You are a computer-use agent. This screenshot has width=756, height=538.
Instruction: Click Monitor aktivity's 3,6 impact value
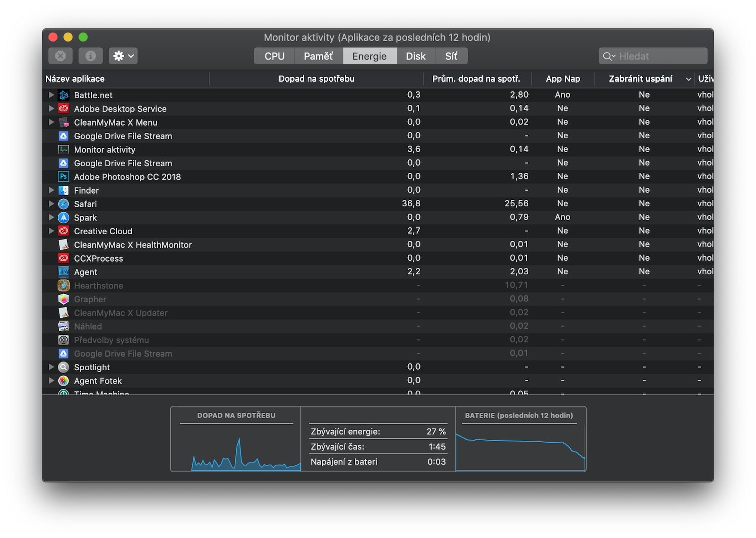coord(414,149)
